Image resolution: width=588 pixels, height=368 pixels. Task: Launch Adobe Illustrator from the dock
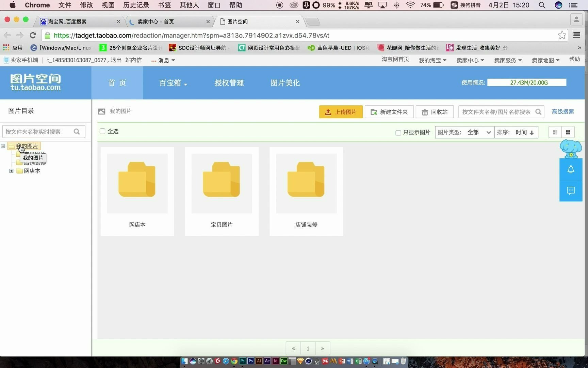pyautogui.click(x=259, y=361)
